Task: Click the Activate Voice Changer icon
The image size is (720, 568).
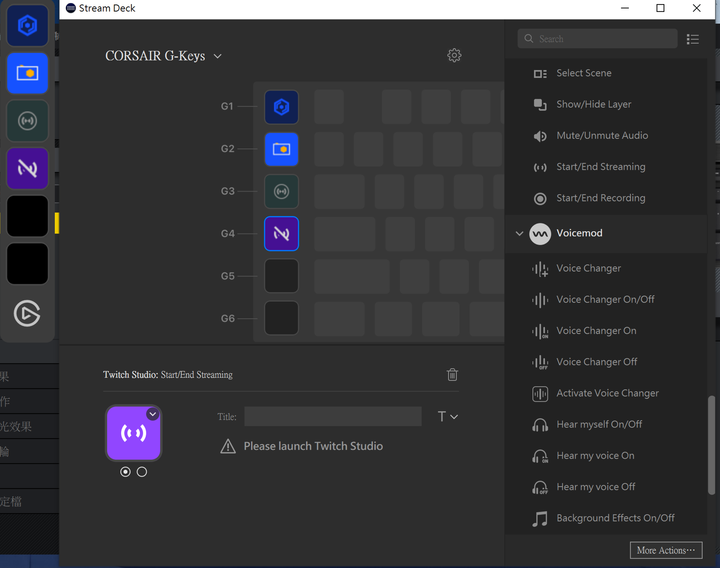Action: [x=540, y=394]
